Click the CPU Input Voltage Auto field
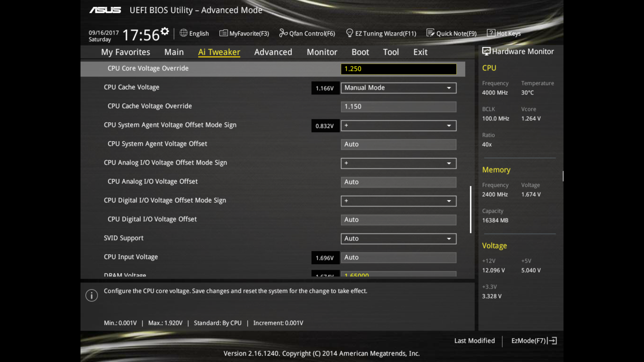The width and height of the screenshot is (644, 362). [398, 258]
